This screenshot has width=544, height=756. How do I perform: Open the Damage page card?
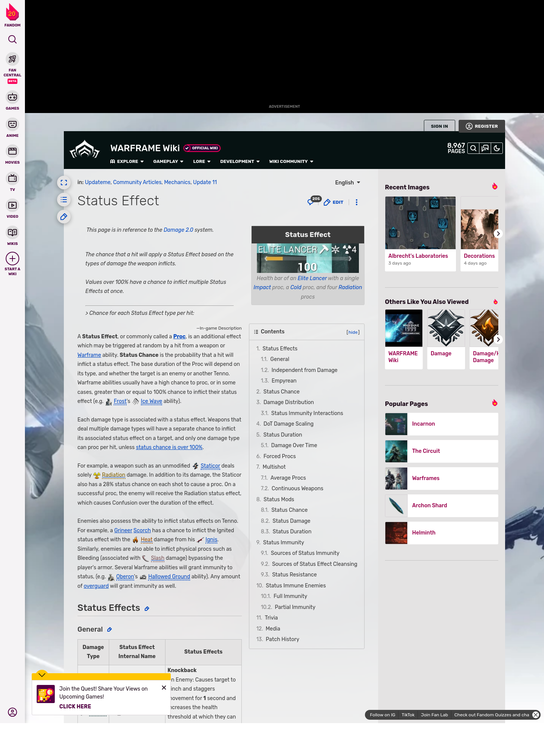446,339
